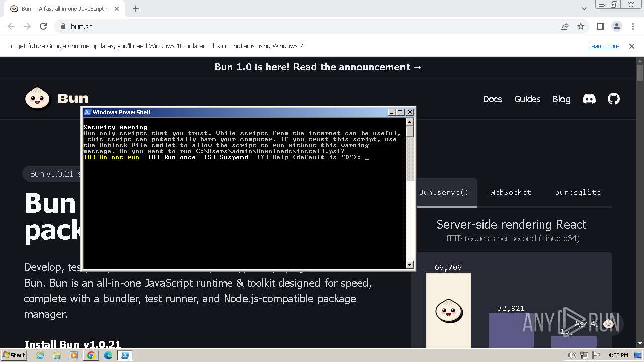This screenshot has width=644, height=362.
Task: Click the 4:52 PM system clock
Action: coord(618,355)
